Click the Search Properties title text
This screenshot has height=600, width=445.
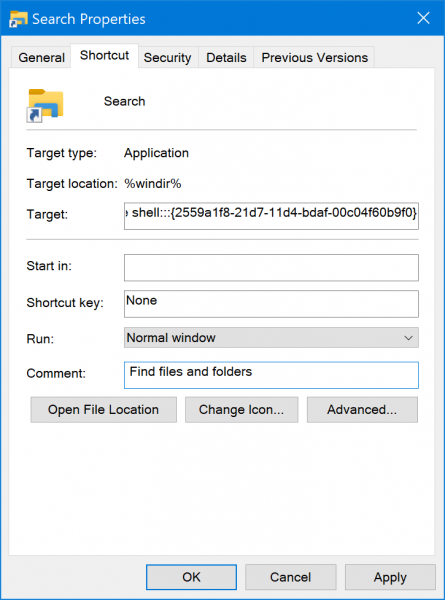click(89, 19)
